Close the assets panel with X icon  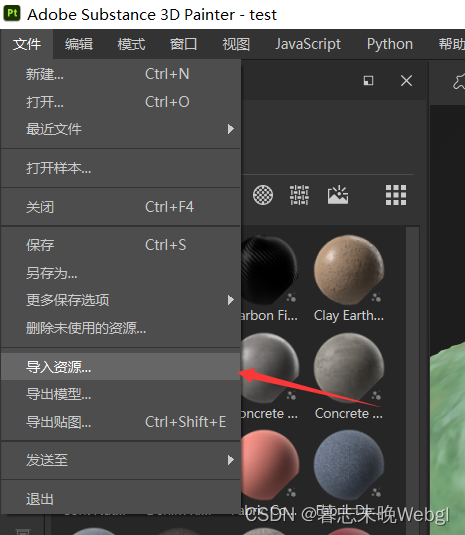click(406, 81)
